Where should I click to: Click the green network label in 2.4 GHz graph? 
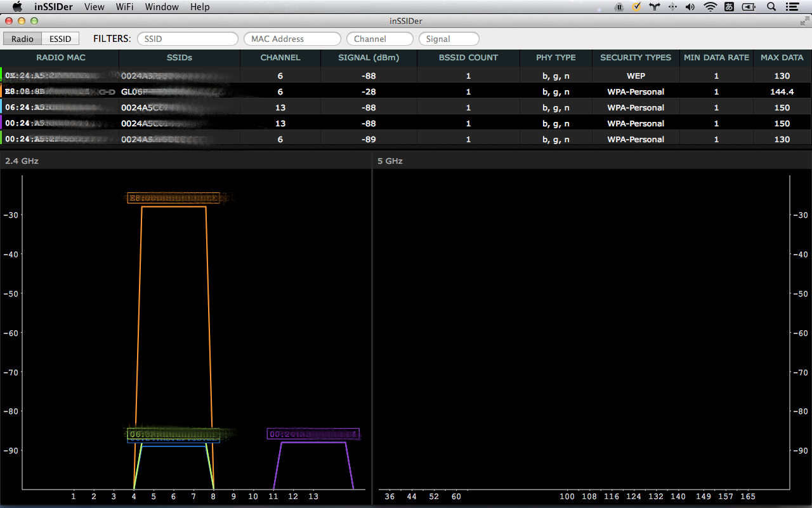[173, 433]
